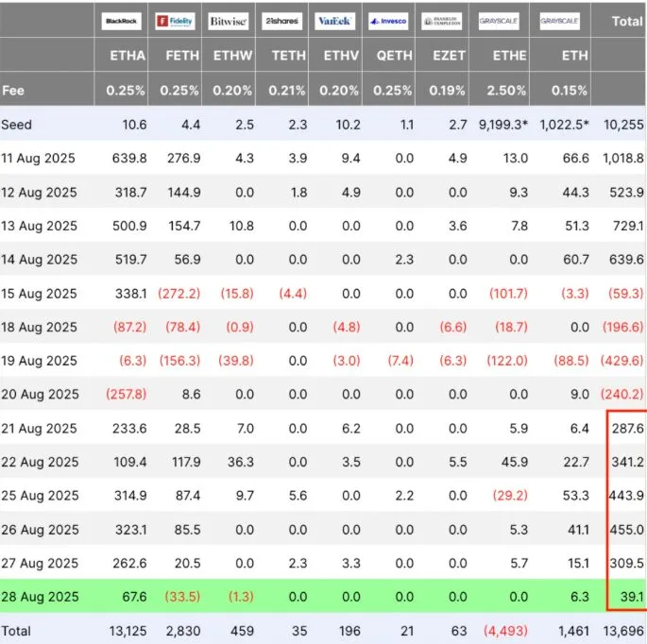Click the Seed row label
This screenshot has width=647, height=644.
[16, 125]
